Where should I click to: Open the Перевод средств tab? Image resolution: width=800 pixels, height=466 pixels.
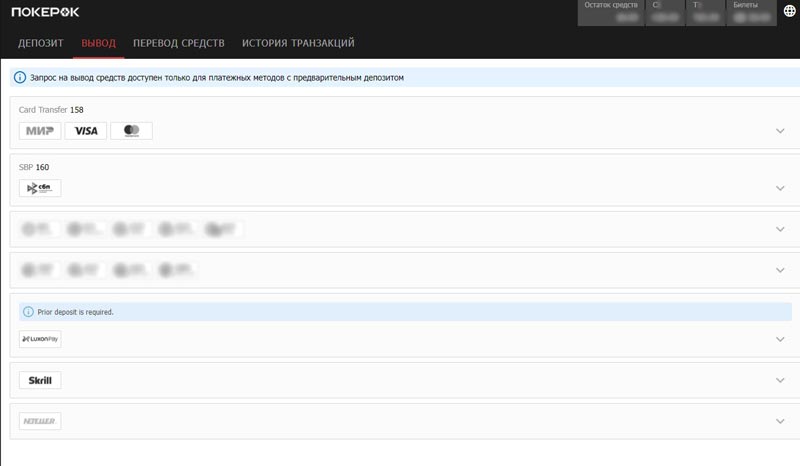tap(179, 44)
